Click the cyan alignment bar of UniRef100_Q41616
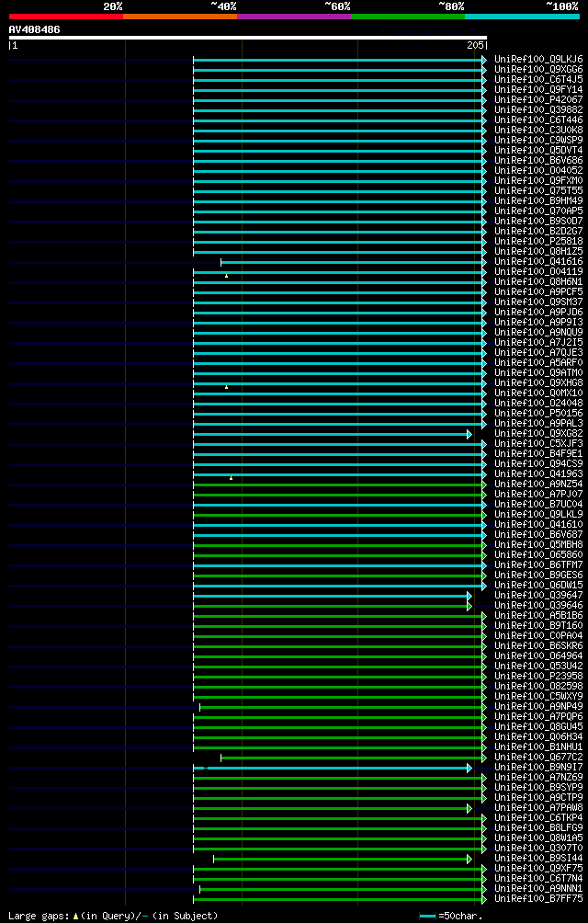The height and width of the screenshot is (923, 588). pyautogui.click(x=351, y=262)
